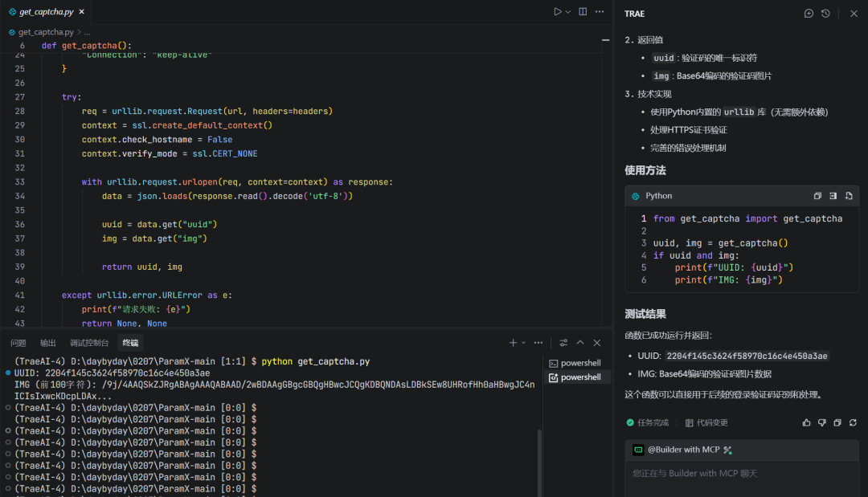Select @Builder with MCP agent
This screenshot has height=497, width=868.
(x=684, y=450)
